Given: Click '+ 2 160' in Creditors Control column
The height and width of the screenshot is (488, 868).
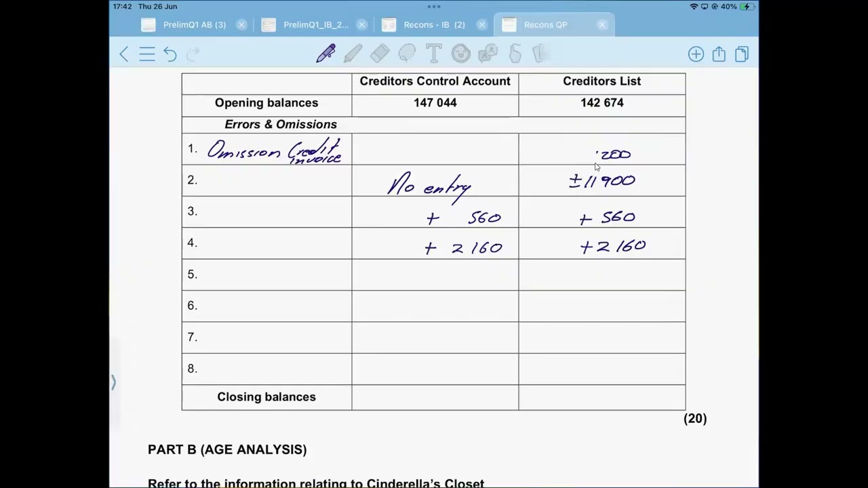Looking at the screenshot, I should 464,248.
